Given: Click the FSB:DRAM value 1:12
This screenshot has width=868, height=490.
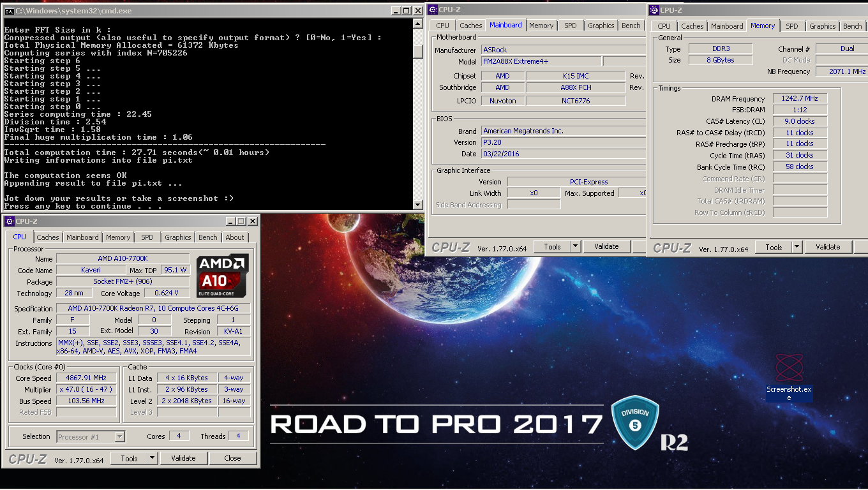Looking at the screenshot, I should coord(800,110).
